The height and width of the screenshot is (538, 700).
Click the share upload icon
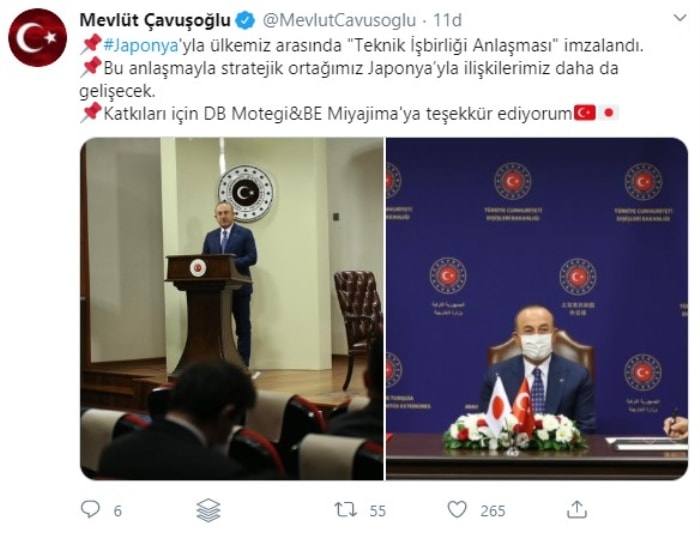coord(576,509)
